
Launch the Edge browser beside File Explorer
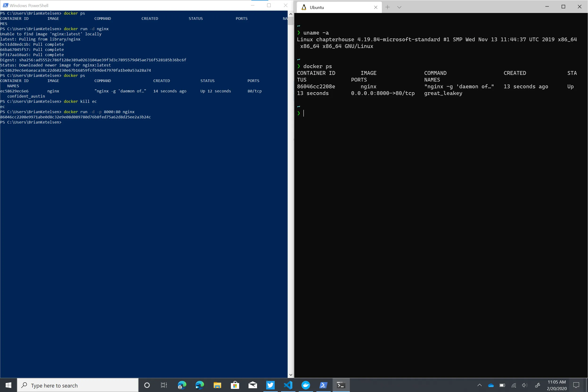(200, 385)
